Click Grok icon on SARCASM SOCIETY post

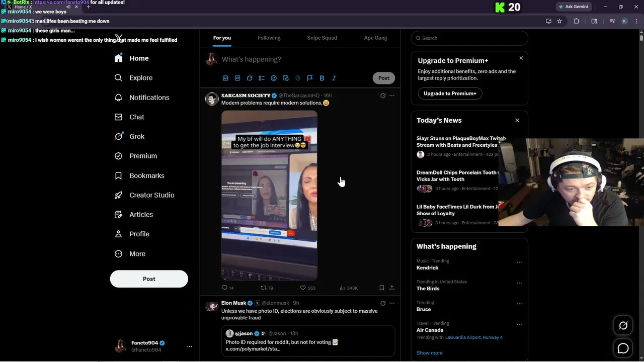383,96
